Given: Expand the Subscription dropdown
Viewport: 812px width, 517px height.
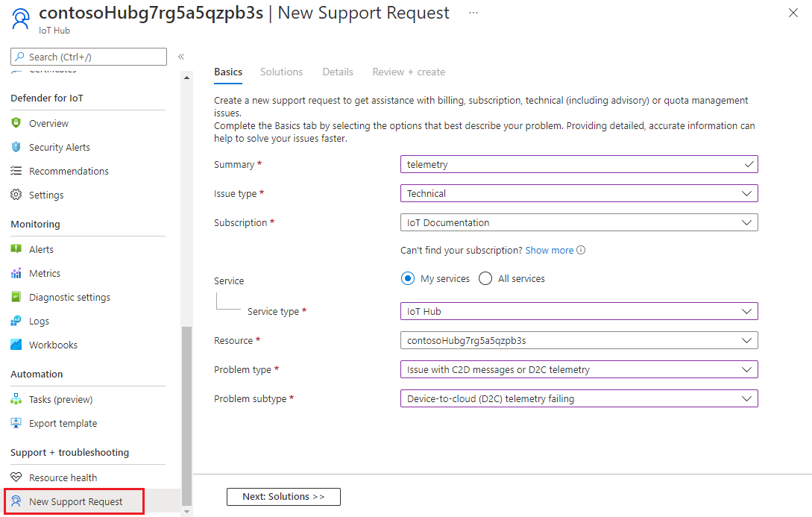Looking at the screenshot, I should (579, 222).
